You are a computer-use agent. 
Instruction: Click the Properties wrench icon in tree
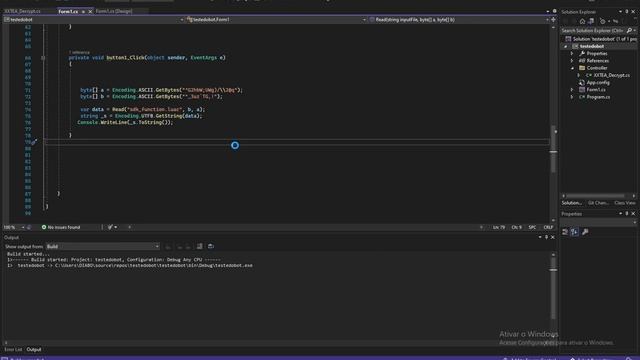click(582, 53)
